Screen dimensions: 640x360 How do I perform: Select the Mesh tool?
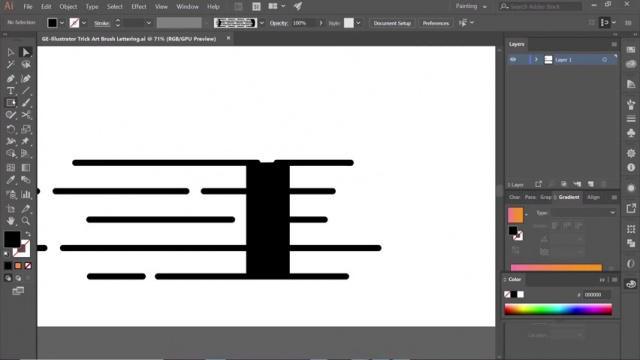(11, 168)
